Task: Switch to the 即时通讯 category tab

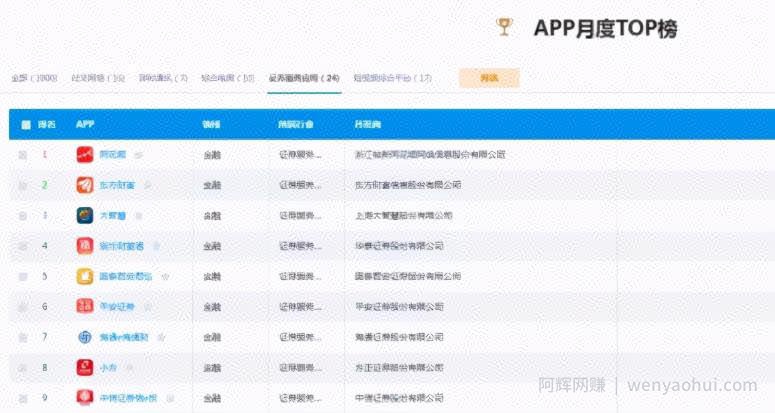Action: (x=163, y=78)
